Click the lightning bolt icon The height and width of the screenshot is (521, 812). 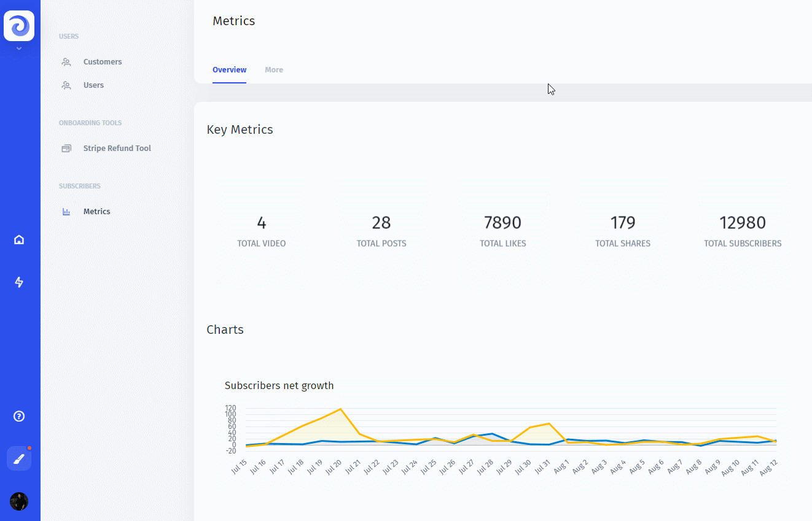click(19, 282)
